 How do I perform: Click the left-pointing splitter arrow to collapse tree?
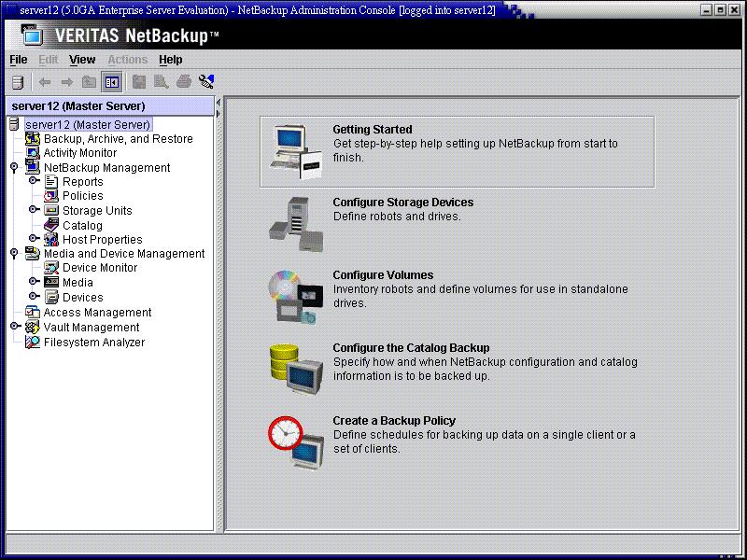click(x=218, y=103)
